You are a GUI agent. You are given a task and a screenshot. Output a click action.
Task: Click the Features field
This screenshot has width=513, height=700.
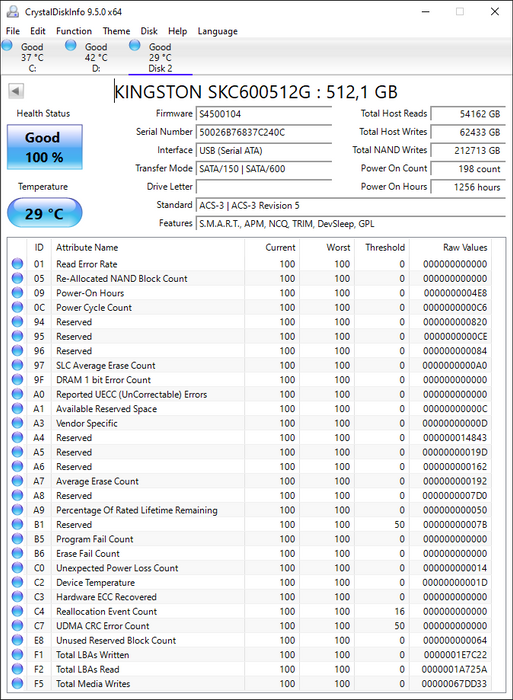click(x=351, y=224)
